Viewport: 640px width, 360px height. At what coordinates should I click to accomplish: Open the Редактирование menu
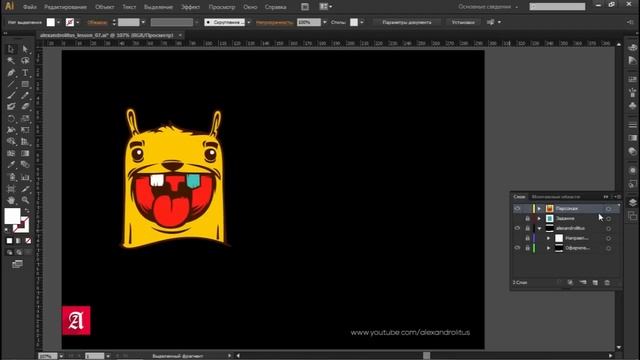(65, 7)
